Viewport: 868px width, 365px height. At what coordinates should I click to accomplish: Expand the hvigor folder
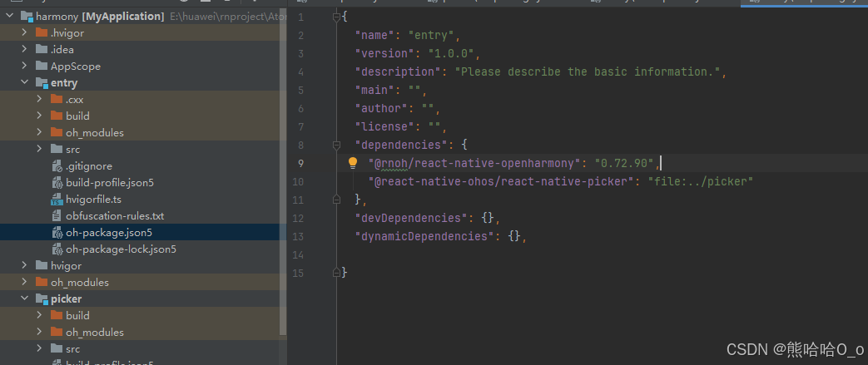click(x=24, y=265)
